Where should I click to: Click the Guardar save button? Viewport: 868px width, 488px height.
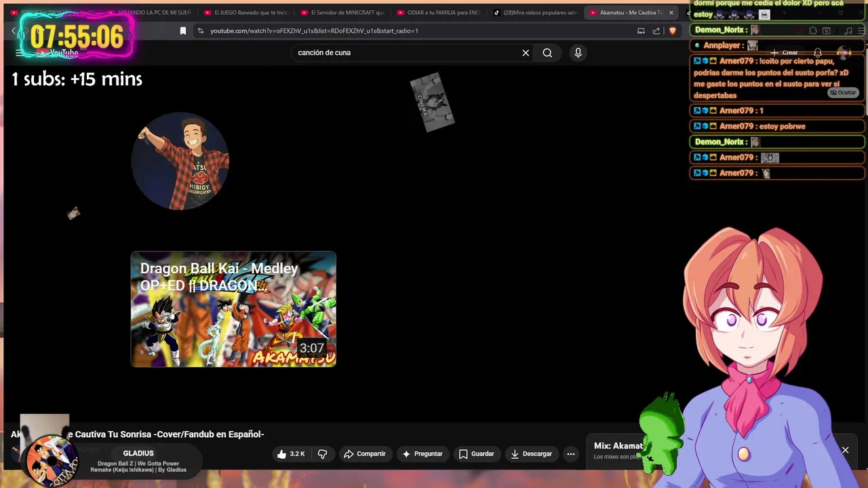tap(476, 454)
